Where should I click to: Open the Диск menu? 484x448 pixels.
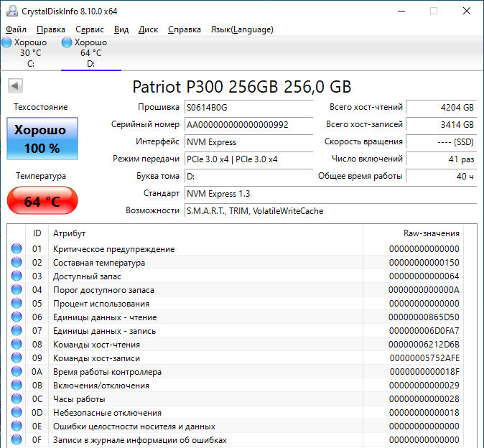coord(148,29)
